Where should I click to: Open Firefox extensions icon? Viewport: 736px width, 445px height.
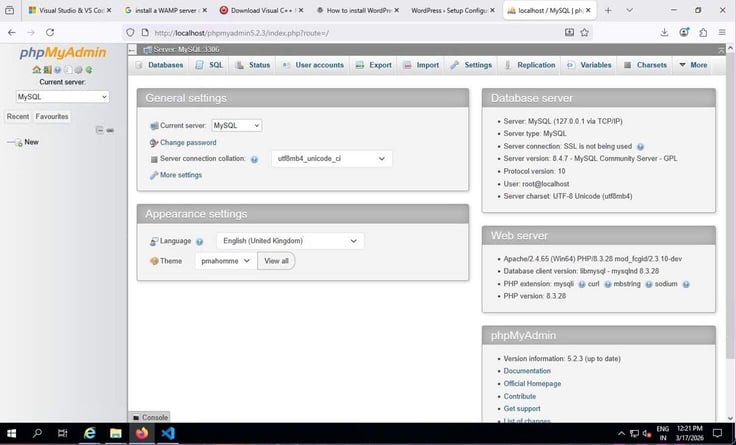point(703,32)
